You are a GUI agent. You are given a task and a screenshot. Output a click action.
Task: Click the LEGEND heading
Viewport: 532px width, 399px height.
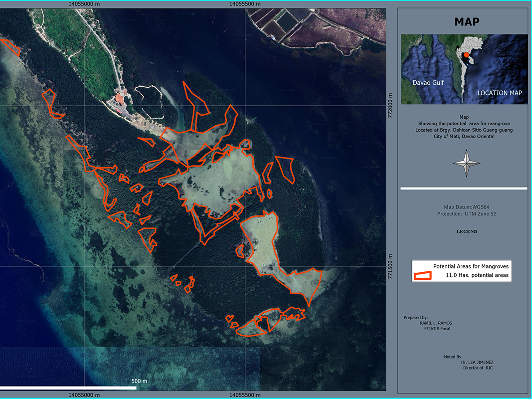[x=467, y=231]
